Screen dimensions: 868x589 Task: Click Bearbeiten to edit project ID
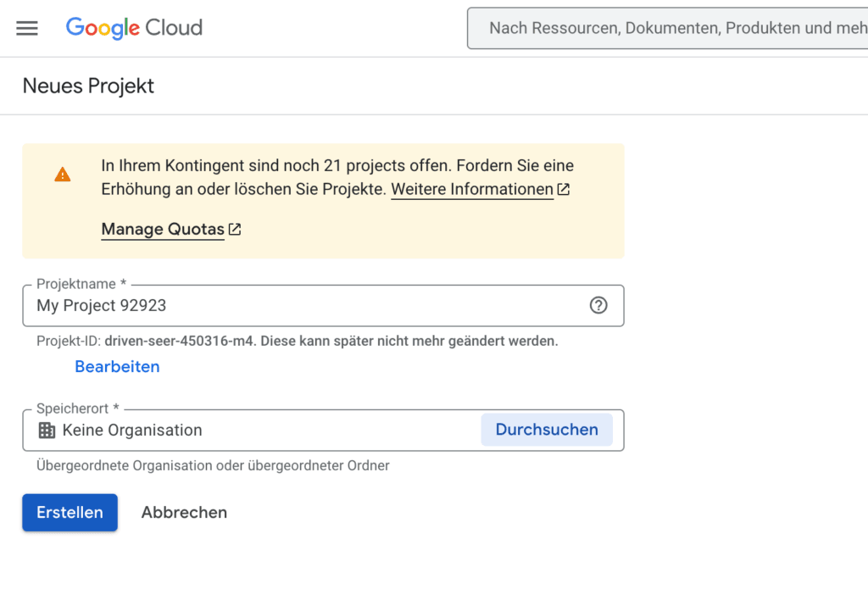tap(117, 366)
